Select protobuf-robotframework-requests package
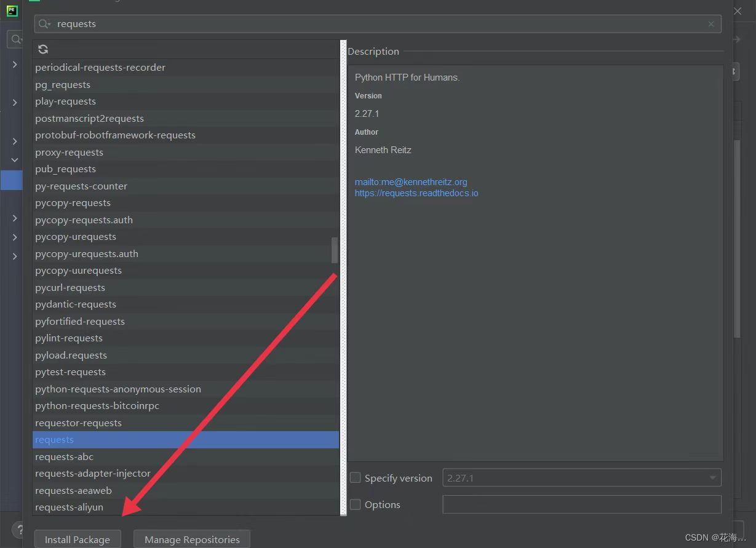The height and width of the screenshot is (548, 756). click(x=186, y=135)
